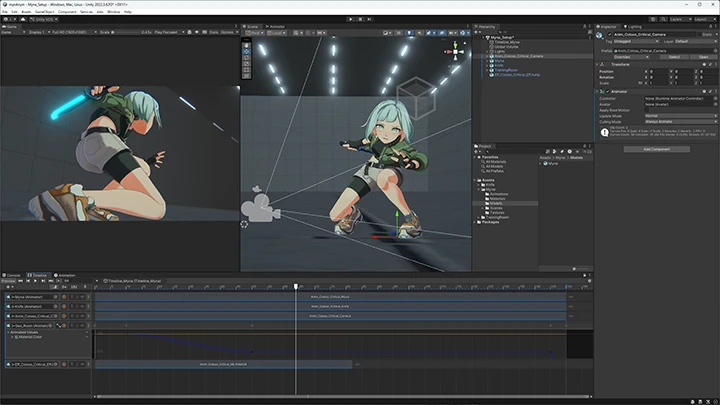Image resolution: width=720 pixels, height=405 pixels.
Task: Open the Overrides dropdown
Action: tap(631, 57)
